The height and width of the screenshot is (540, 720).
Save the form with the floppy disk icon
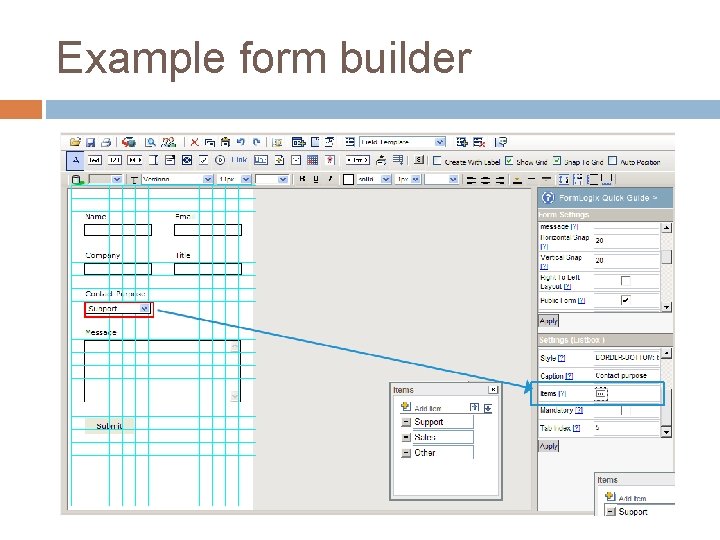91,142
